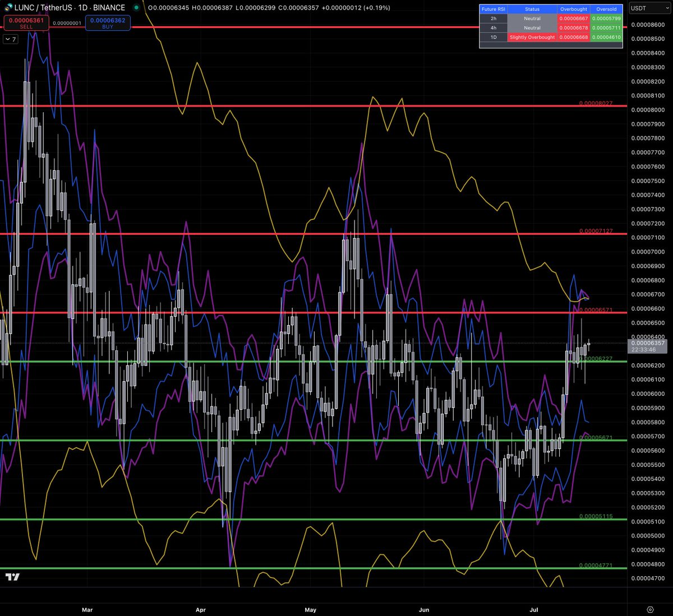Click the close value C0.00006357

coord(298,8)
